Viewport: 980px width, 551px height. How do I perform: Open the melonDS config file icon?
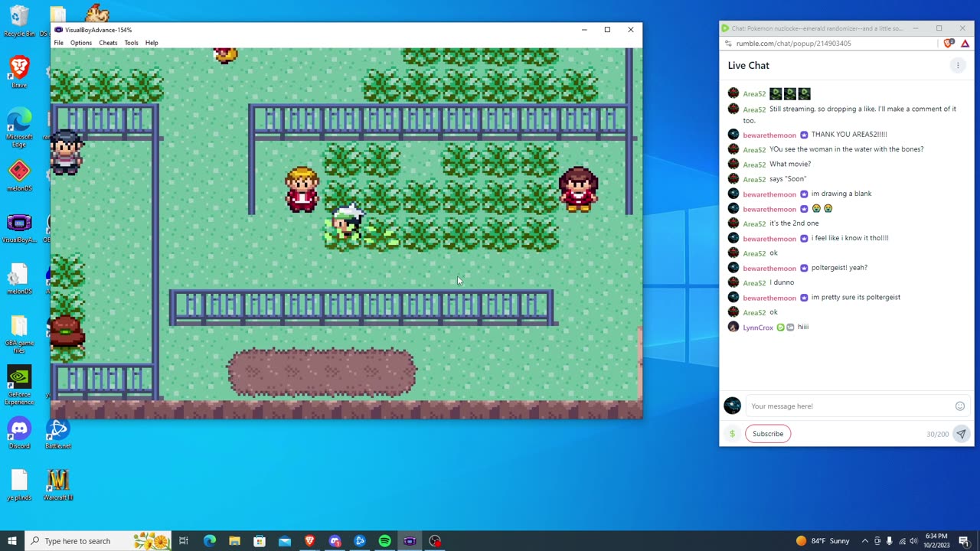click(19, 279)
